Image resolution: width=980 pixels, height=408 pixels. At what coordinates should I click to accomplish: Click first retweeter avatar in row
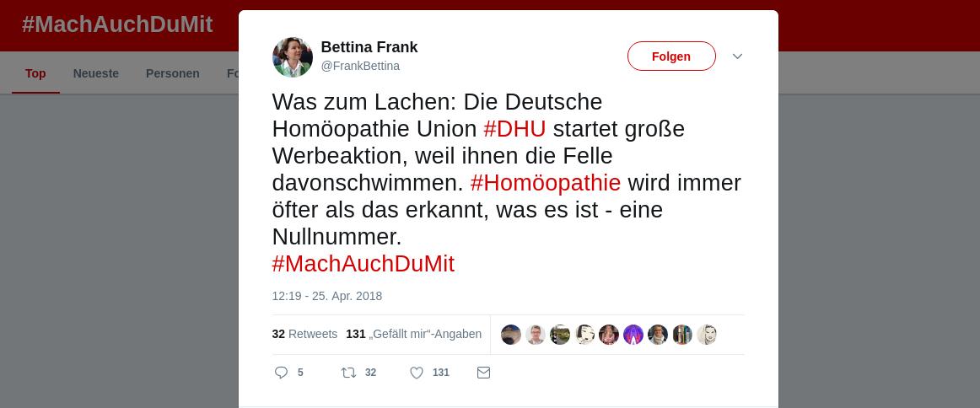pyautogui.click(x=511, y=335)
